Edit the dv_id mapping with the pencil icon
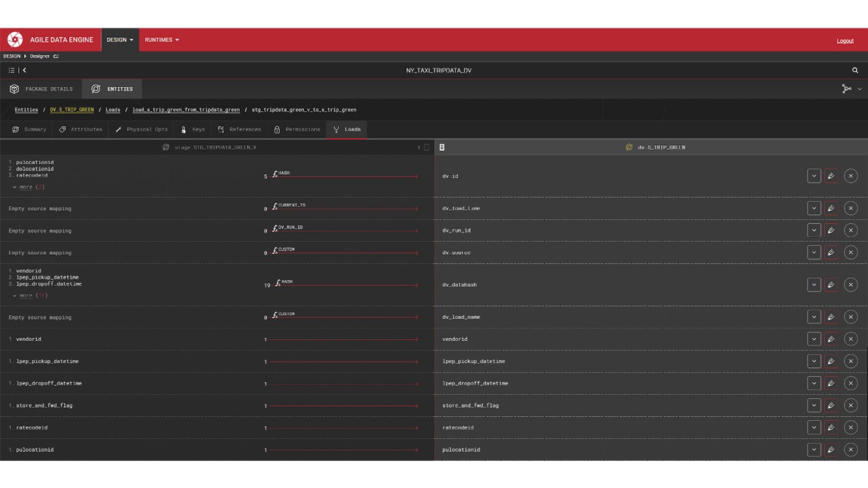The image size is (868, 488). [831, 176]
